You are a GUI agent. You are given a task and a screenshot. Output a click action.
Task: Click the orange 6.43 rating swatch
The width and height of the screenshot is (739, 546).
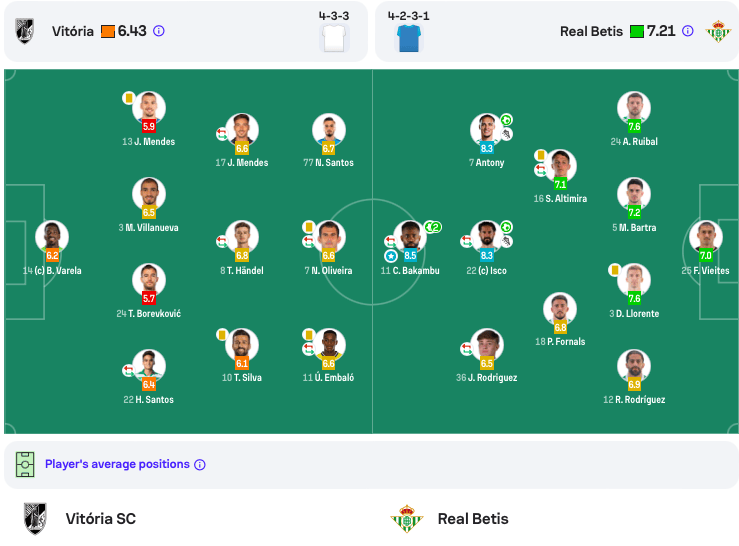point(108,32)
